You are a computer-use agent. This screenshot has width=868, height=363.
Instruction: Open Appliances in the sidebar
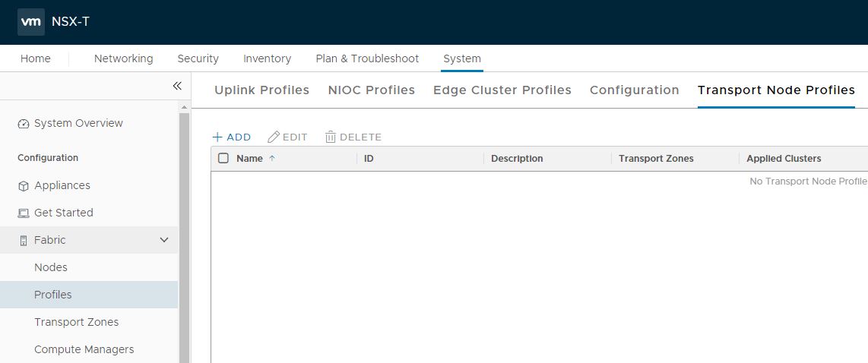coord(62,186)
